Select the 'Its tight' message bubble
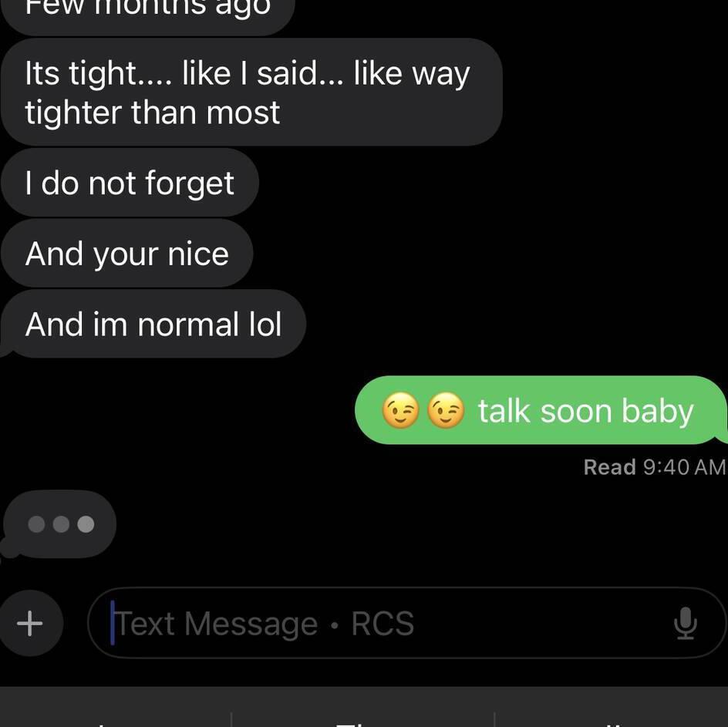 pos(251,92)
